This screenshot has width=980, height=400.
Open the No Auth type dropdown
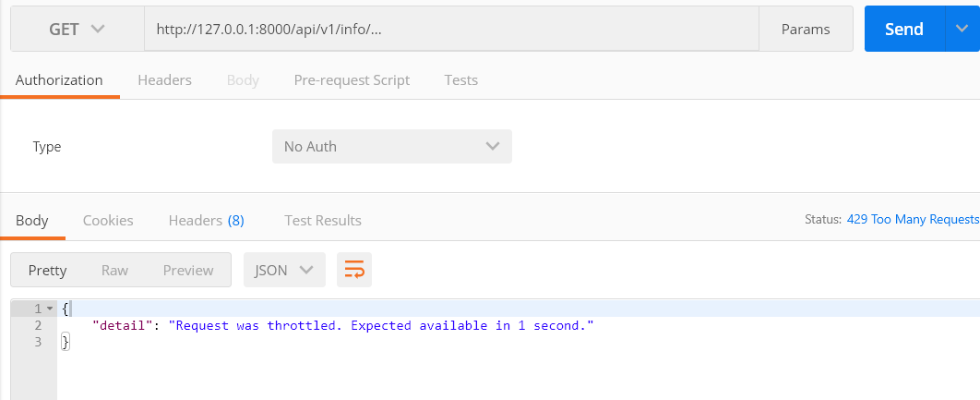click(x=391, y=146)
